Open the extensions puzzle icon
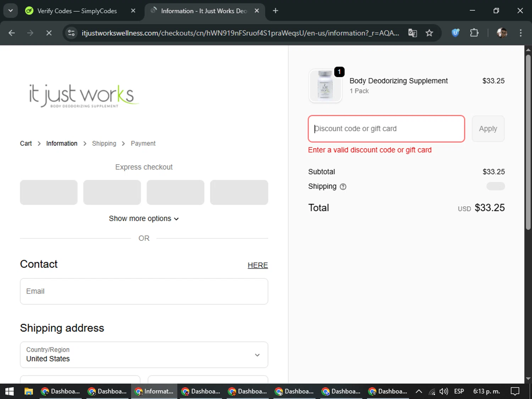Viewport: 532px width, 399px height. coord(474,33)
